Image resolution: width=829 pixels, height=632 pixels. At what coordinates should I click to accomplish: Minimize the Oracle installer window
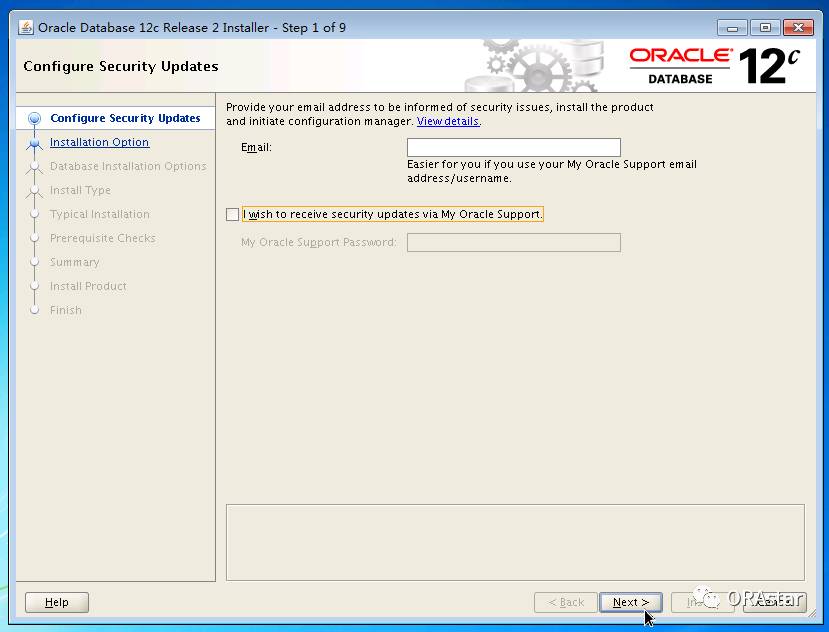732,28
